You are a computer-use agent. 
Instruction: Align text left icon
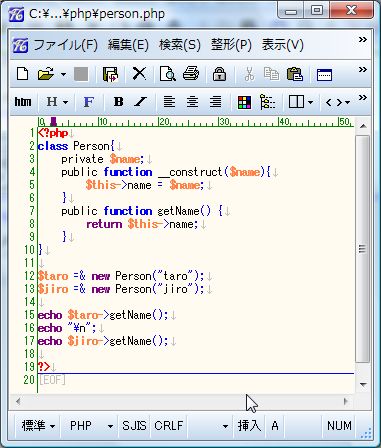[x=169, y=102]
